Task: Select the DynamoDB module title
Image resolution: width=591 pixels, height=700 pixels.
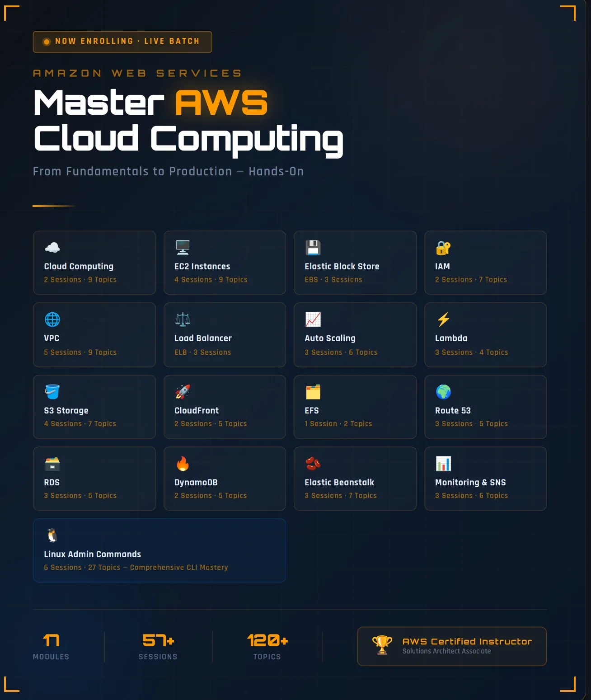Action: (196, 483)
